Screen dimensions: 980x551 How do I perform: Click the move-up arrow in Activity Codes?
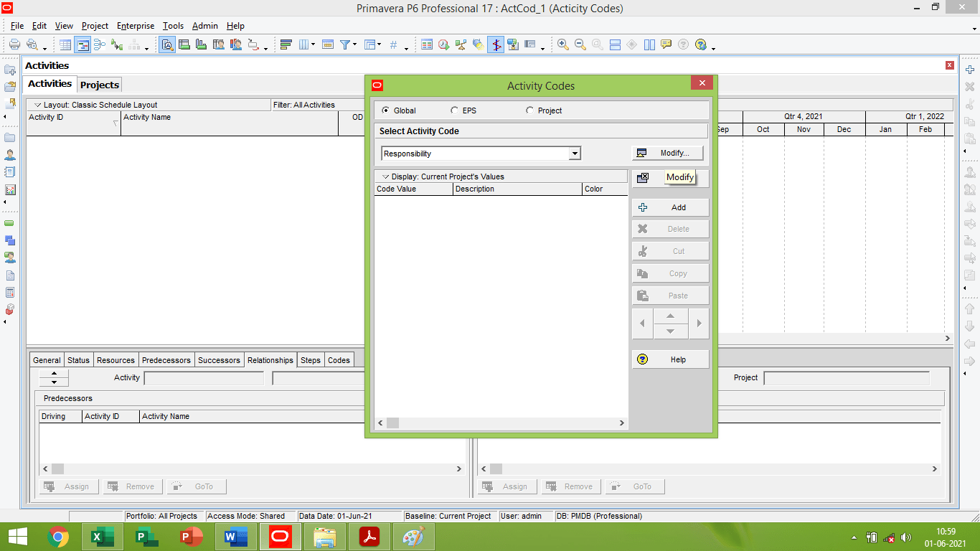(670, 316)
